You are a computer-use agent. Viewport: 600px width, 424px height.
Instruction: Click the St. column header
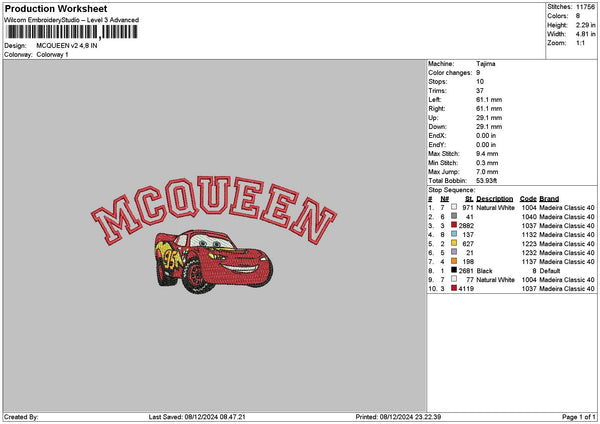click(469, 199)
